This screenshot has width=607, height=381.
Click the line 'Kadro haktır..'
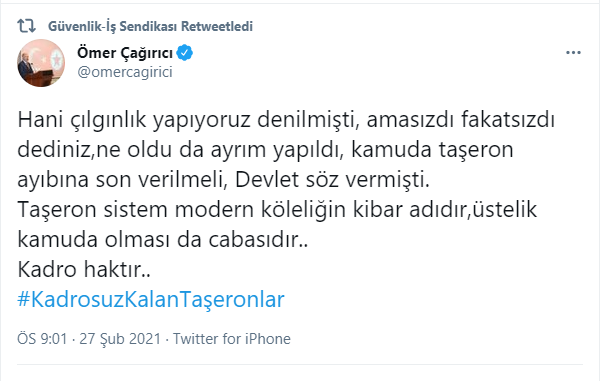pyautogui.click(x=84, y=269)
